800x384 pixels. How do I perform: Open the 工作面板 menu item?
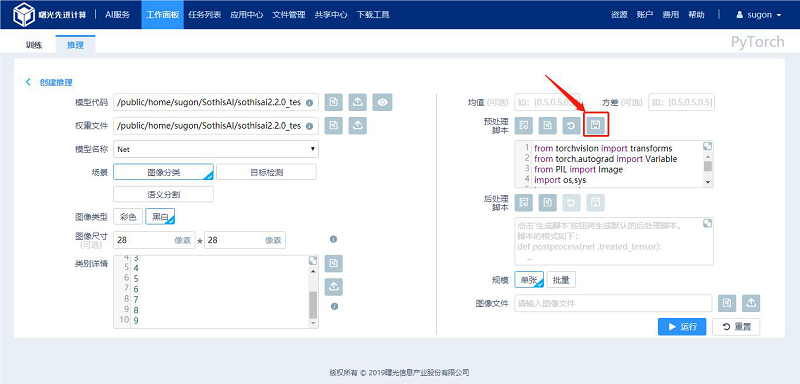[162, 15]
